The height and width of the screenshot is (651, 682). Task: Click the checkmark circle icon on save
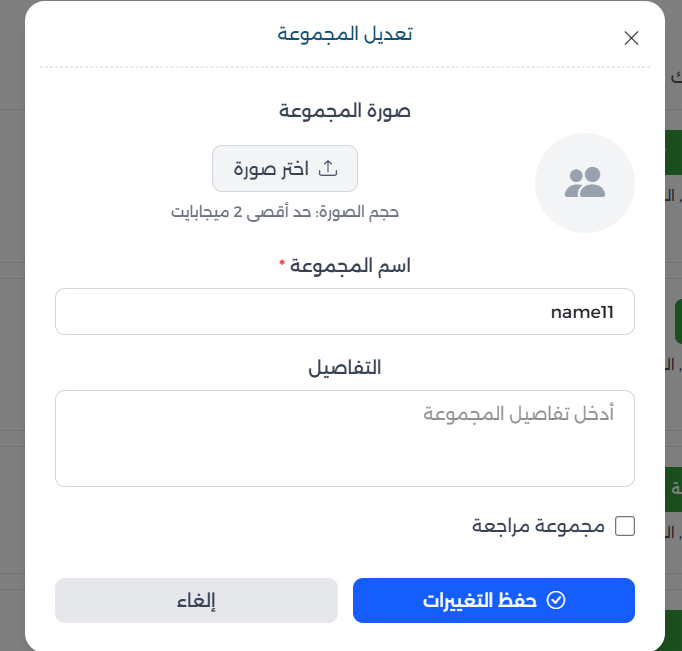click(x=556, y=600)
